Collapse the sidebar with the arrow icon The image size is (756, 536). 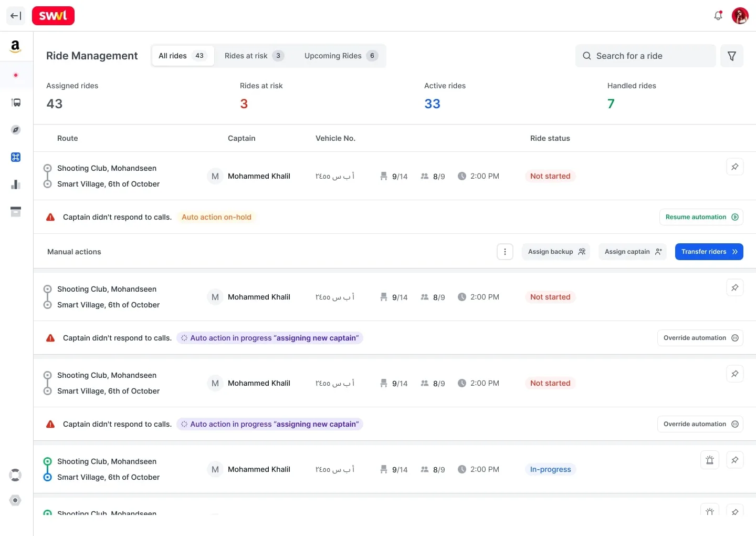pyautogui.click(x=16, y=16)
